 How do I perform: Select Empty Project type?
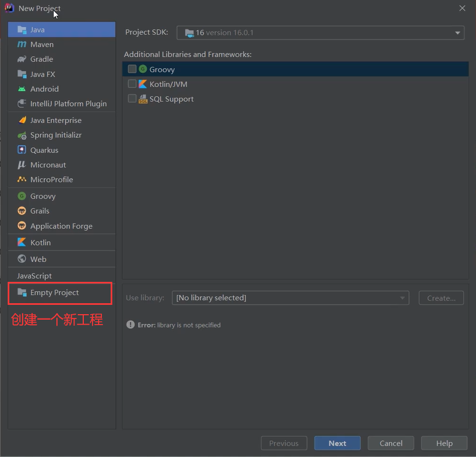coord(62,292)
